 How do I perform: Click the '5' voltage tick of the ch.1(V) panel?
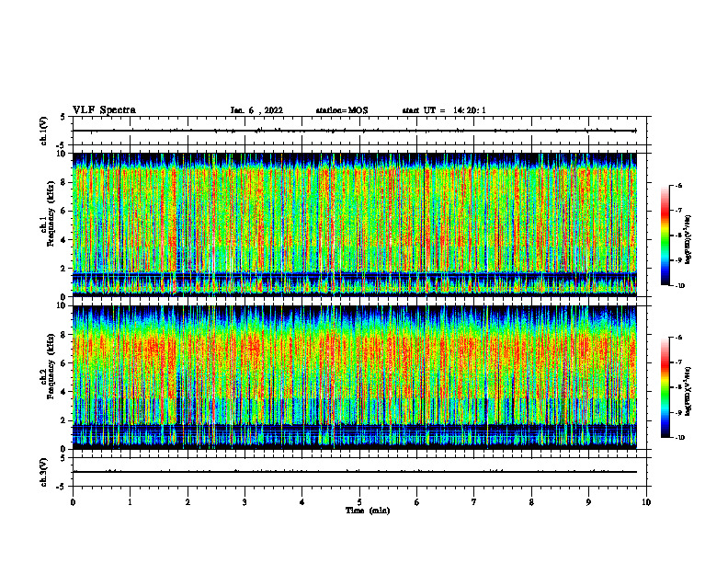coord(63,118)
